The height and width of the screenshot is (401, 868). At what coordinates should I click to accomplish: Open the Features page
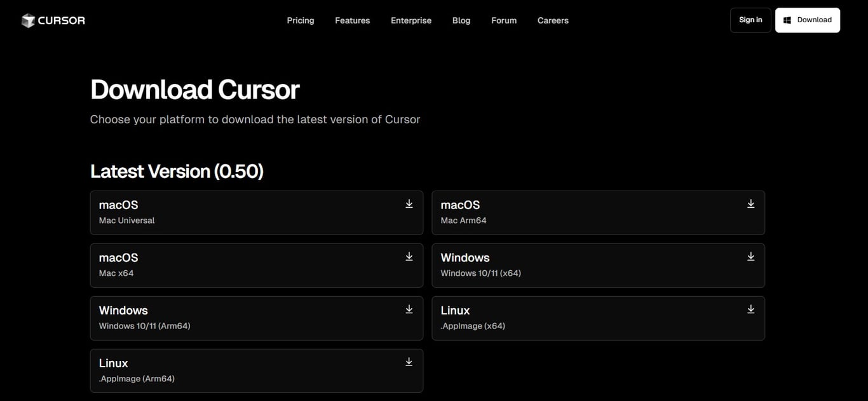click(x=353, y=19)
